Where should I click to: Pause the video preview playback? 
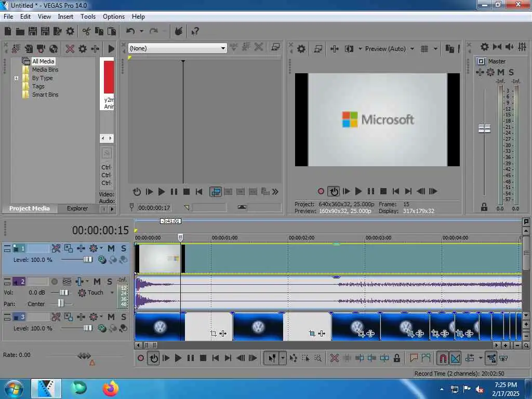click(370, 191)
